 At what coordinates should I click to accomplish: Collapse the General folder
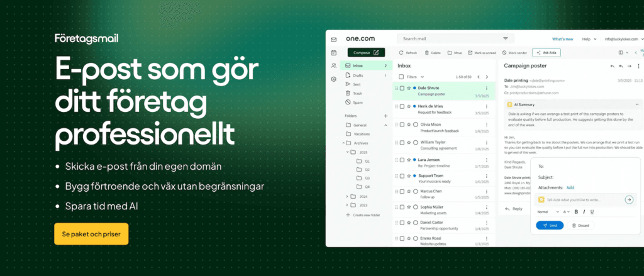click(x=386, y=125)
